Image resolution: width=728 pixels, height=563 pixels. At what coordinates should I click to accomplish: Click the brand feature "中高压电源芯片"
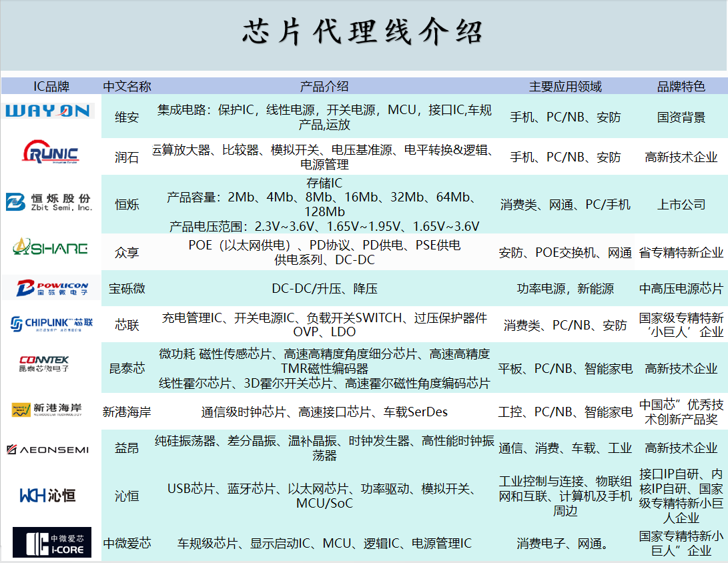(681, 289)
